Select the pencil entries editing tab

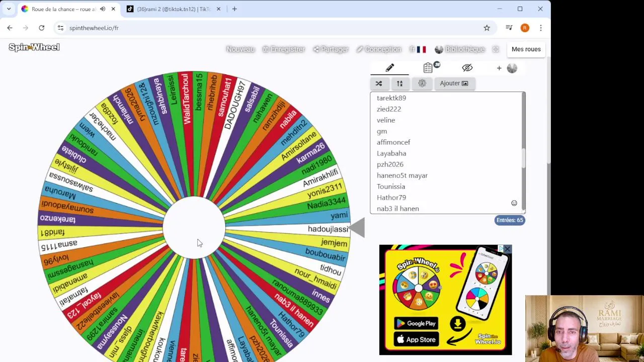(x=390, y=68)
